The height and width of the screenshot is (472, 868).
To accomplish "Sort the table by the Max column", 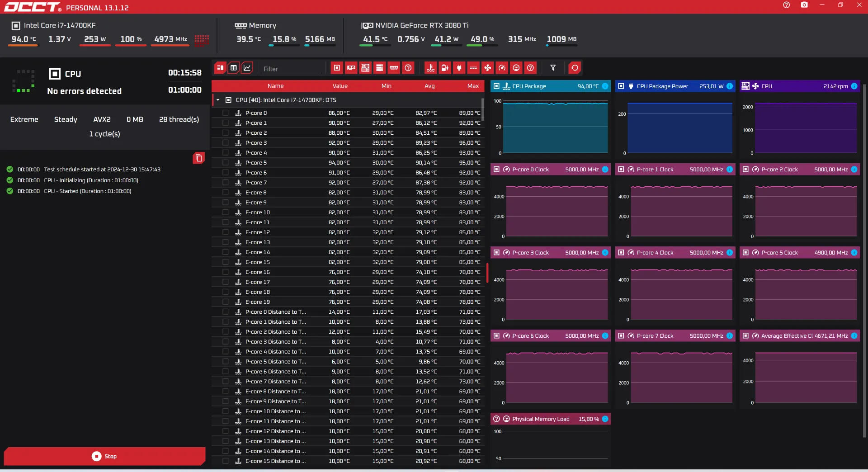I will click(473, 86).
